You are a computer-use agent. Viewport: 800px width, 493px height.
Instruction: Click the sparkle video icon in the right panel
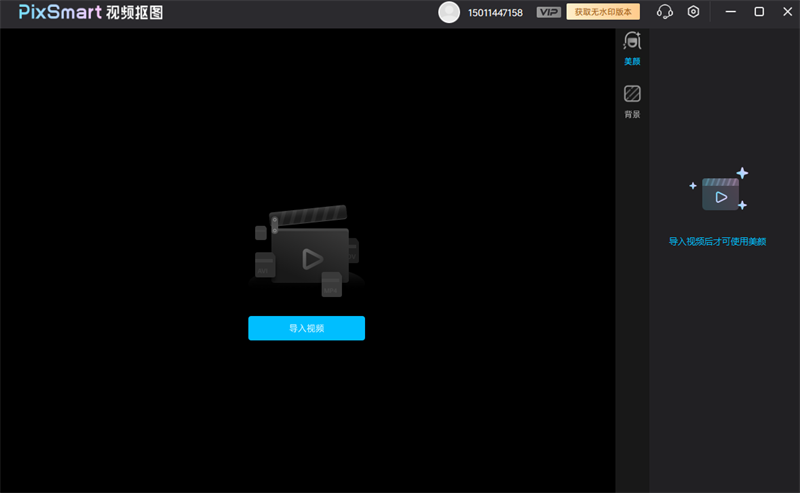click(x=718, y=189)
